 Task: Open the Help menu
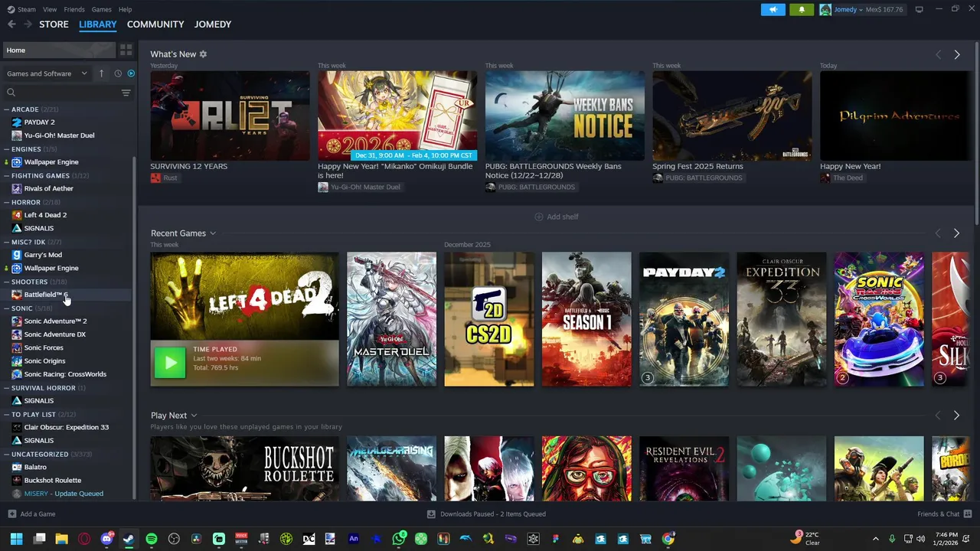click(125, 9)
